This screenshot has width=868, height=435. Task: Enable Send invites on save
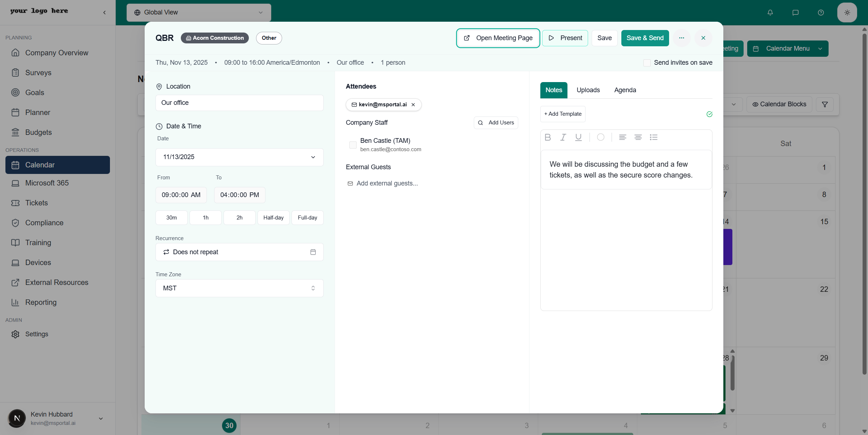pyautogui.click(x=647, y=63)
